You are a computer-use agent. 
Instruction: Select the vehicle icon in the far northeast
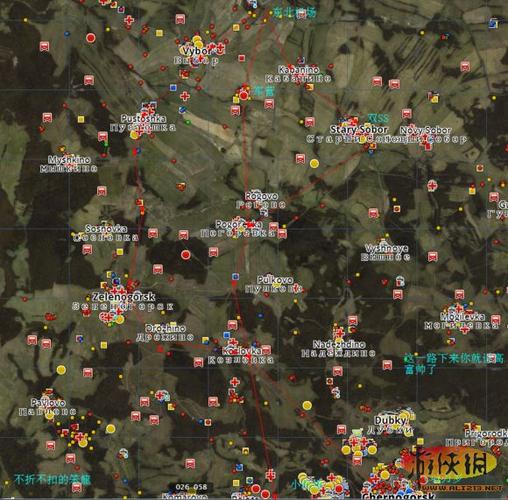coord(465,67)
